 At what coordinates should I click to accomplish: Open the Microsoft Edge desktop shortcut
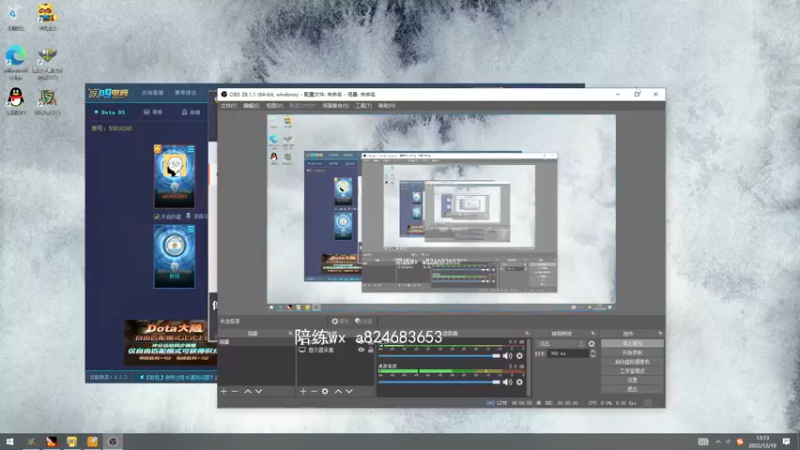pyautogui.click(x=16, y=62)
